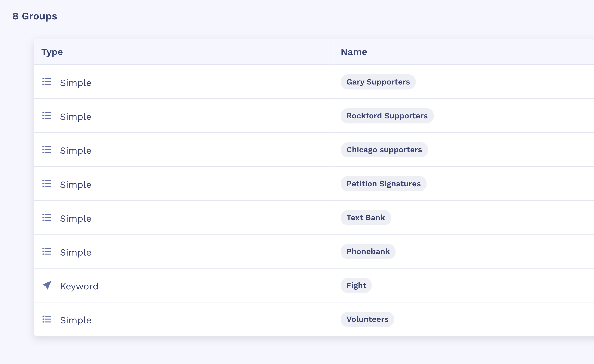Screen dimensions: 594x364
Task: Click the list icon beside Gary Supporters row
Action: [47, 82]
